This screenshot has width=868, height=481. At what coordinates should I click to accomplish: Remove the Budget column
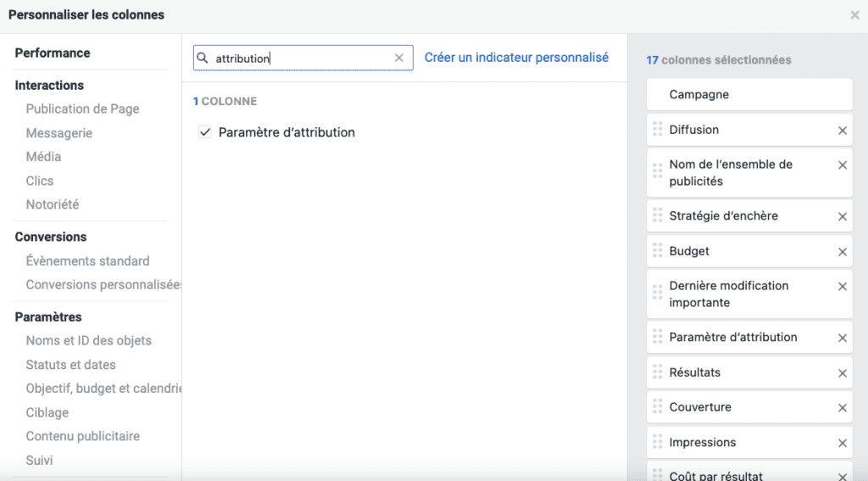(x=842, y=252)
